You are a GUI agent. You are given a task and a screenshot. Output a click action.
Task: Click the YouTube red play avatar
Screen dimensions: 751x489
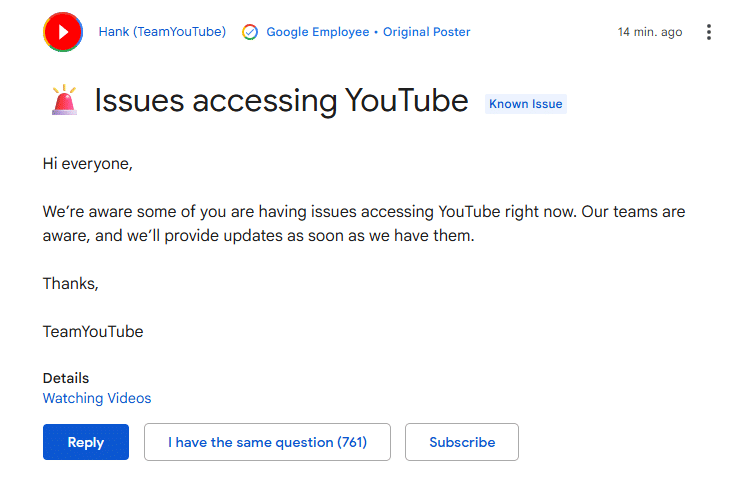[63, 32]
